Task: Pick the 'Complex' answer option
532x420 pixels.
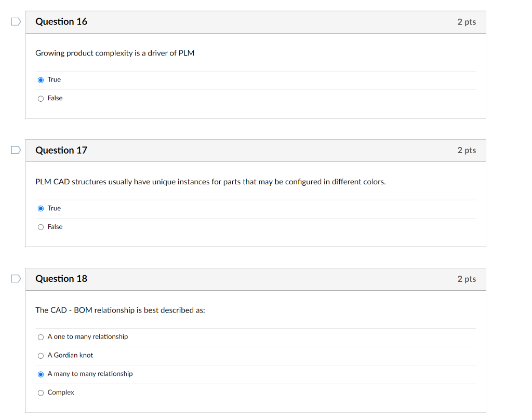Action: point(41,392)
